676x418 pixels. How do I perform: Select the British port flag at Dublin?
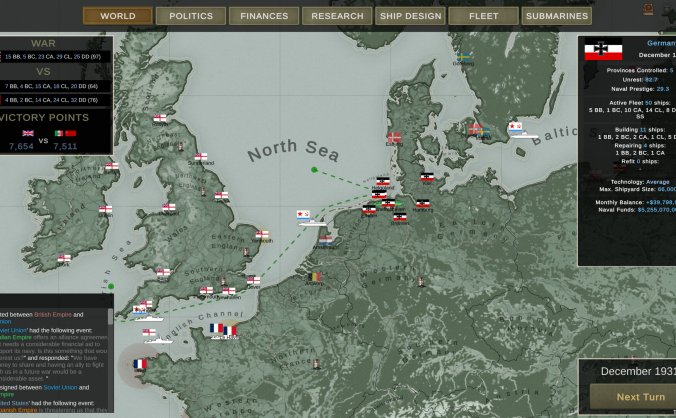(105, 210)
